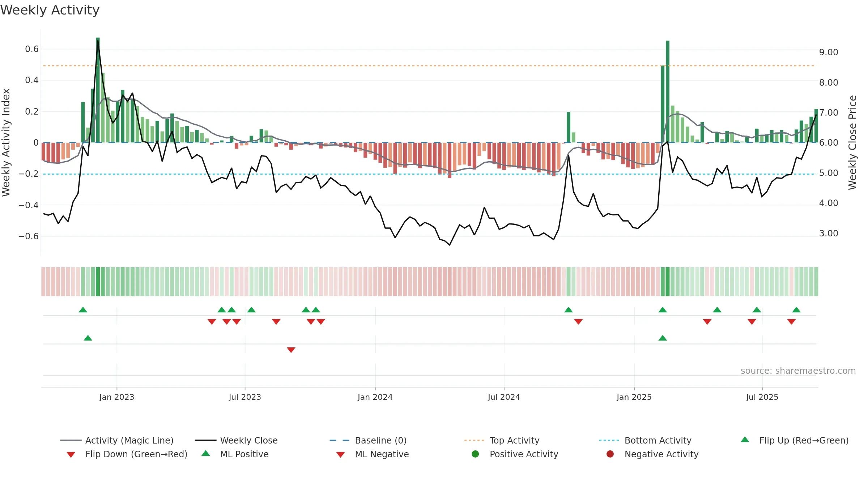Click the 'Jan 2024' axis label
The width and height of the screenshot is (868, 488).
[375, 397]
